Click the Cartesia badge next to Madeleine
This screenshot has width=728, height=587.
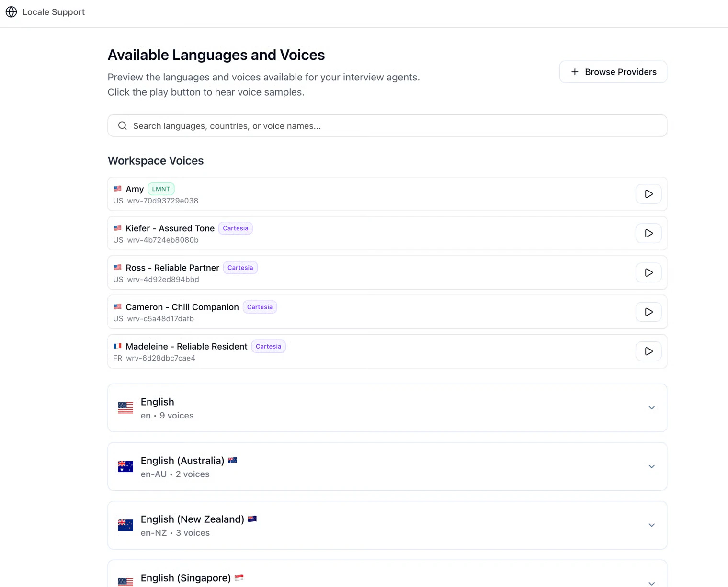point(268,346)
